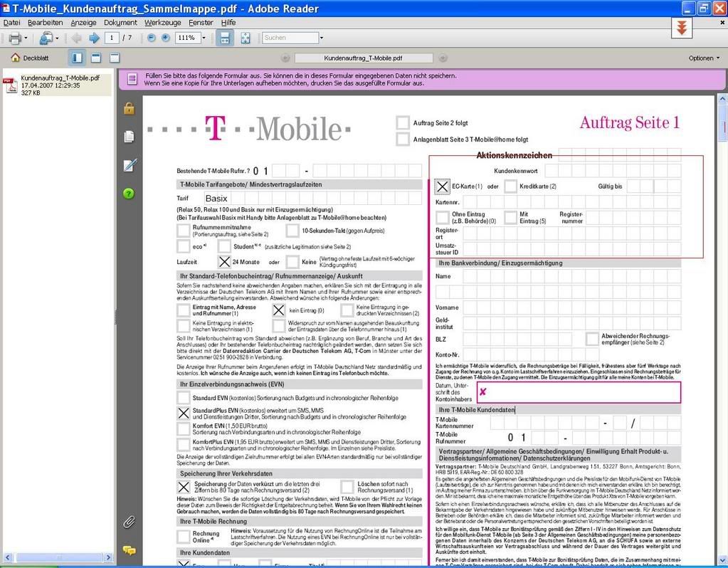The height and width of the screenshot is (568, 728).
Task: Check the 10-Sekunden-Takt checkbox
Action: [292, 231]
